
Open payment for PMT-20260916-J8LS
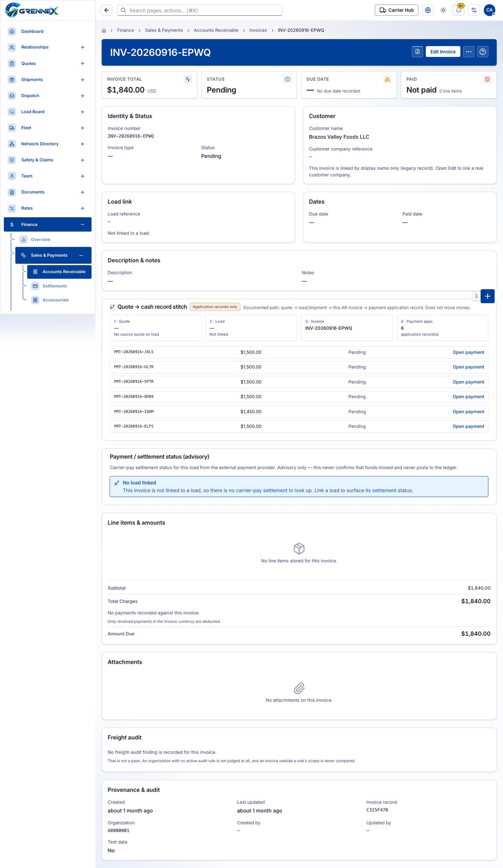(x=468, y=352)
